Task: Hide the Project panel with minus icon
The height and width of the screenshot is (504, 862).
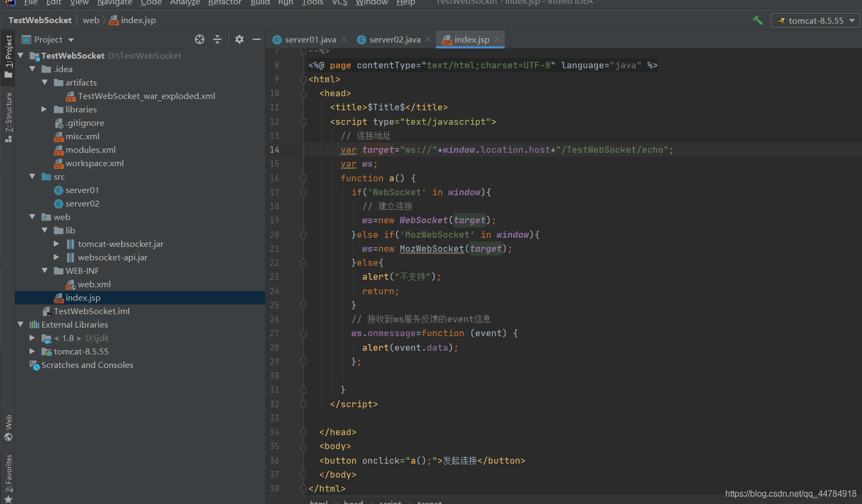Action: pos(257,39)
